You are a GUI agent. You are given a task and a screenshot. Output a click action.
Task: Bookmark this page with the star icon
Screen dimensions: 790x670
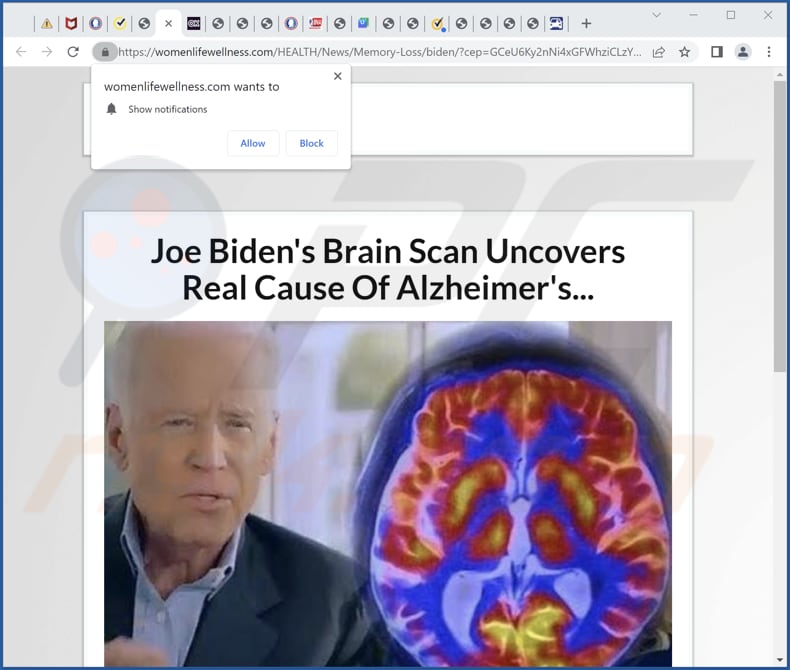coord(685,51)
